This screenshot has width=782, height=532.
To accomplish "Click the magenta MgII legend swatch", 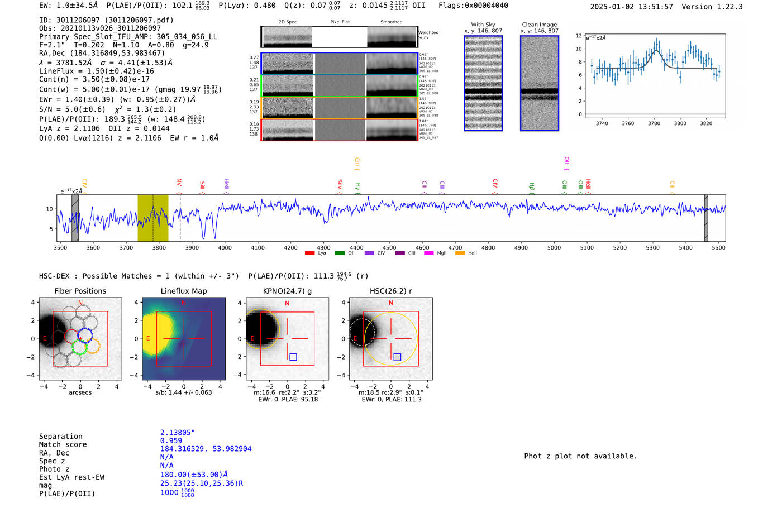I will [429, 253].
